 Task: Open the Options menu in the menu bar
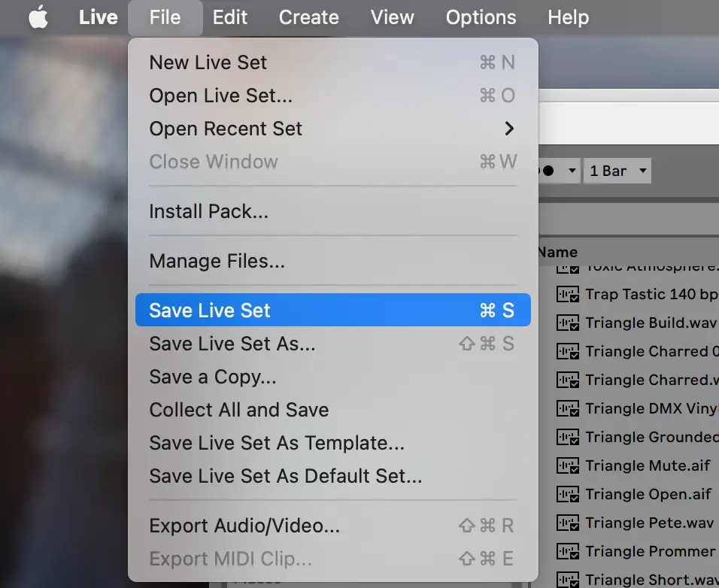pyautogui.click(x=481, y=18)
